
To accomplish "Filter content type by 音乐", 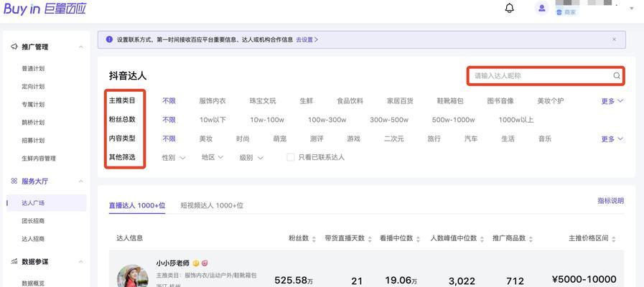I will (545, 138).
